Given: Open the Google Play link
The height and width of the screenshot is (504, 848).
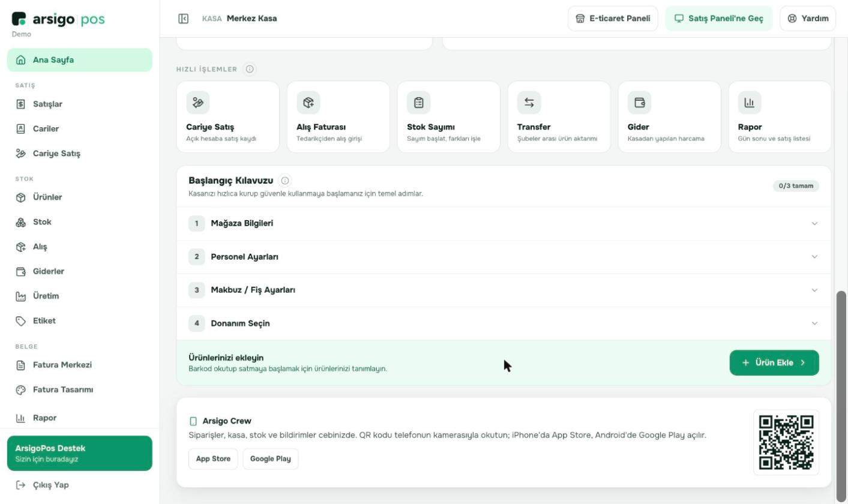Looking at the screenshot, I should coord(271,459).
